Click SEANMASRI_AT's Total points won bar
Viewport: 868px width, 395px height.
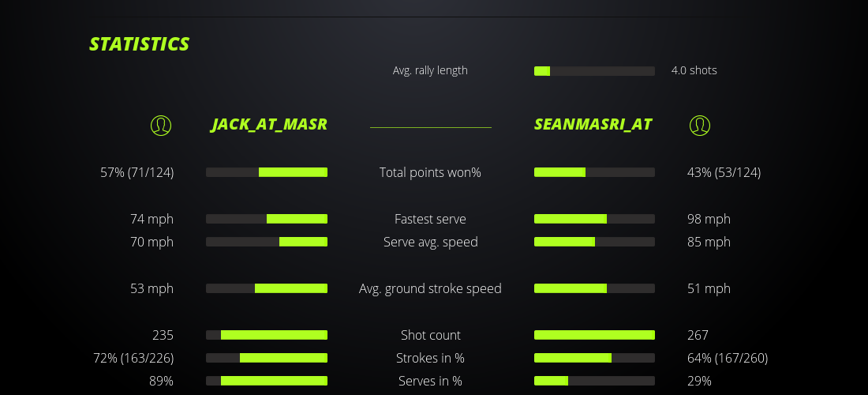(x=594, y=172)
